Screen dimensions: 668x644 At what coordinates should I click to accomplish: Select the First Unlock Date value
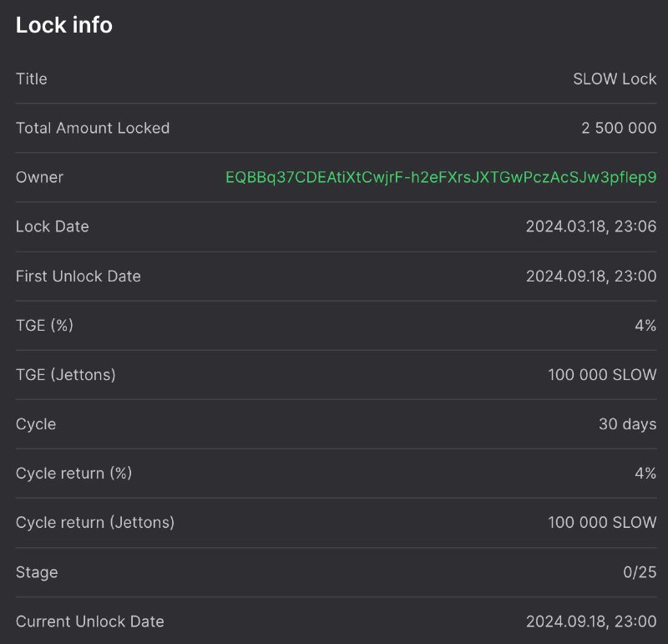pyautogui.click(x=591, y=276)
